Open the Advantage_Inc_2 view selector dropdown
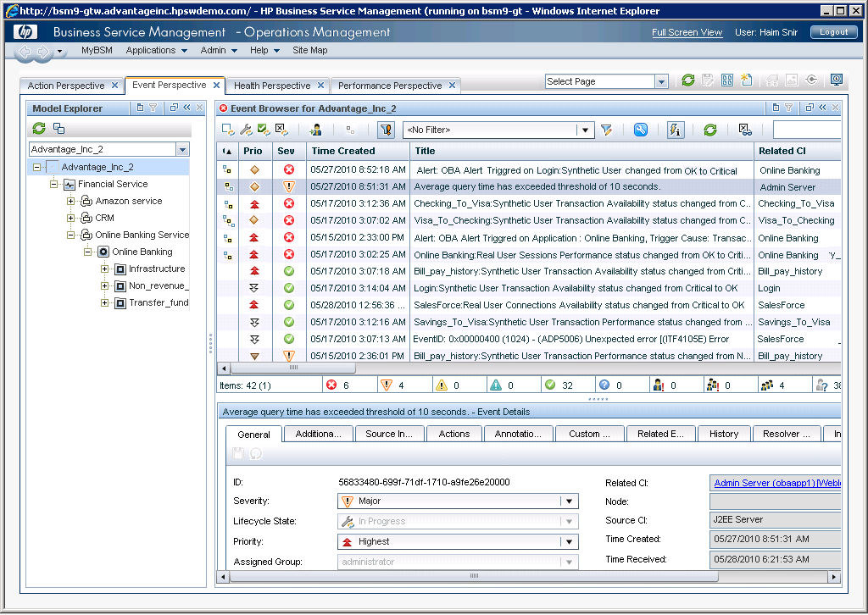Viewport: 868px width, 615px height. coord(183,149)
